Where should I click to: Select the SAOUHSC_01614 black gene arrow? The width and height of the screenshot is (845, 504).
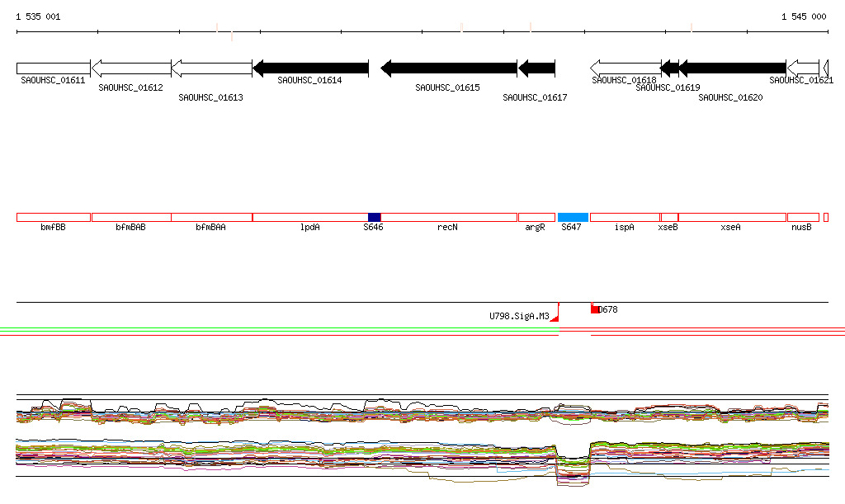click(x=310, y=68)
